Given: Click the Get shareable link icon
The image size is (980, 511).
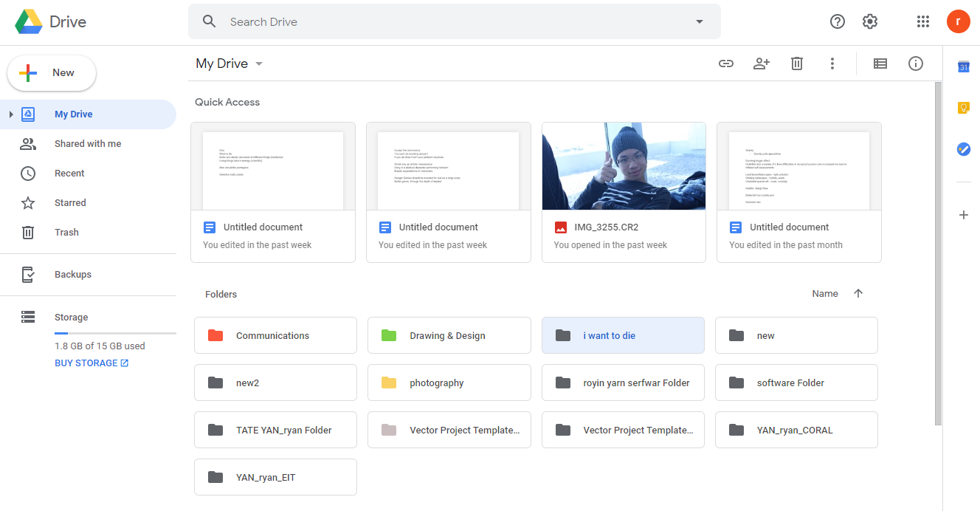Looking at the screenshot, I should 726,64.
